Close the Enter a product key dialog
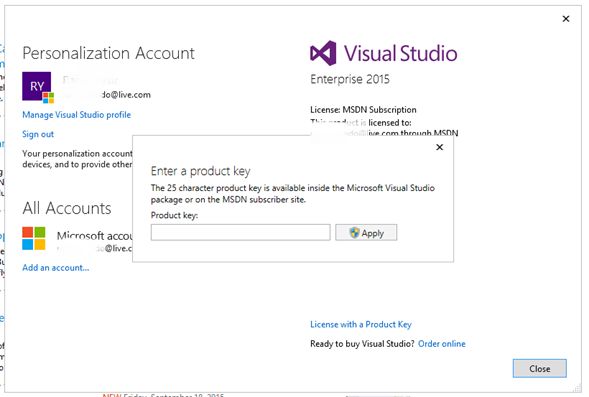This screenshot has height=397, width=589. coord(439,147)
